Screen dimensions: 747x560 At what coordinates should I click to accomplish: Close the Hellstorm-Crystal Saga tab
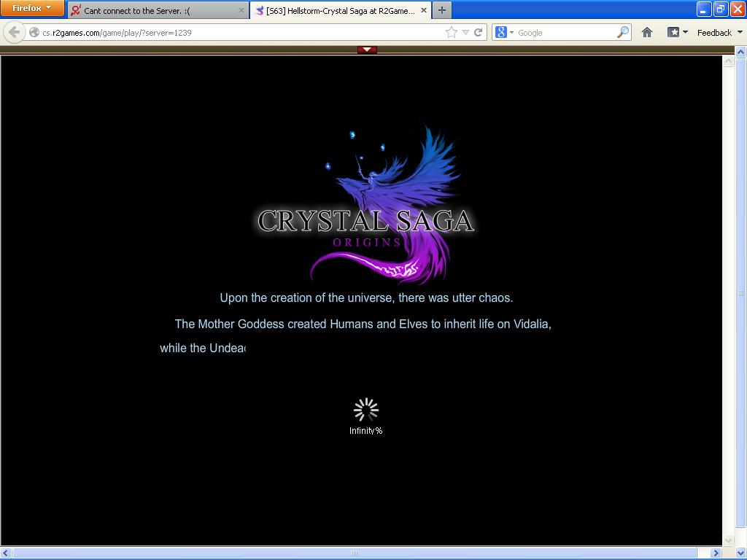pos(423,11)
